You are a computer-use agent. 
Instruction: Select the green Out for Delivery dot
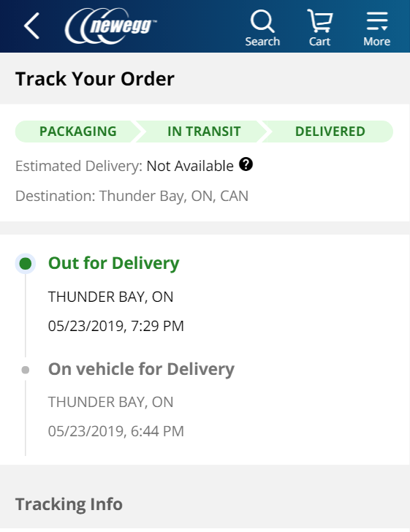coord(26,264)
